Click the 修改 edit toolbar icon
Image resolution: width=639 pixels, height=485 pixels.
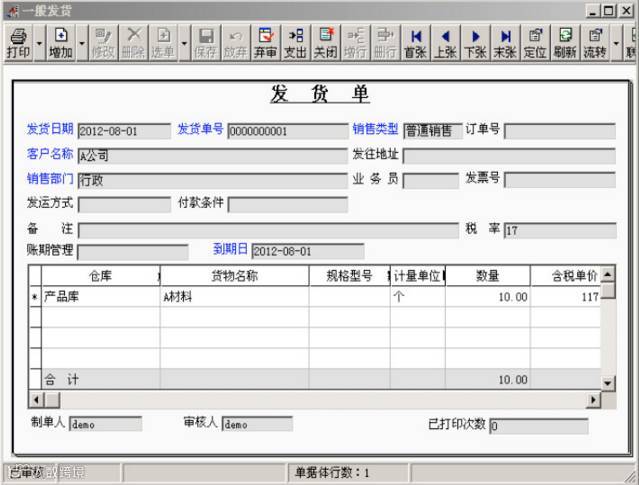[104, 43]
